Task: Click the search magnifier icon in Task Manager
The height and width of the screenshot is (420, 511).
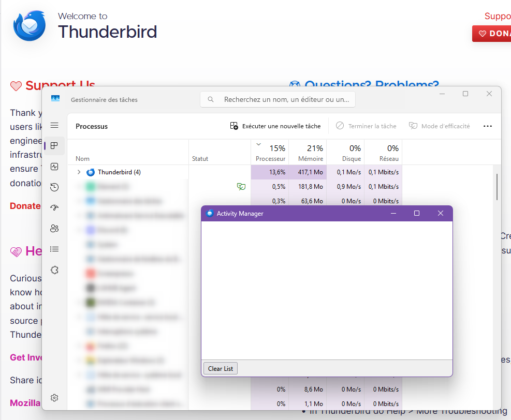Action: (x=211, y=99)
